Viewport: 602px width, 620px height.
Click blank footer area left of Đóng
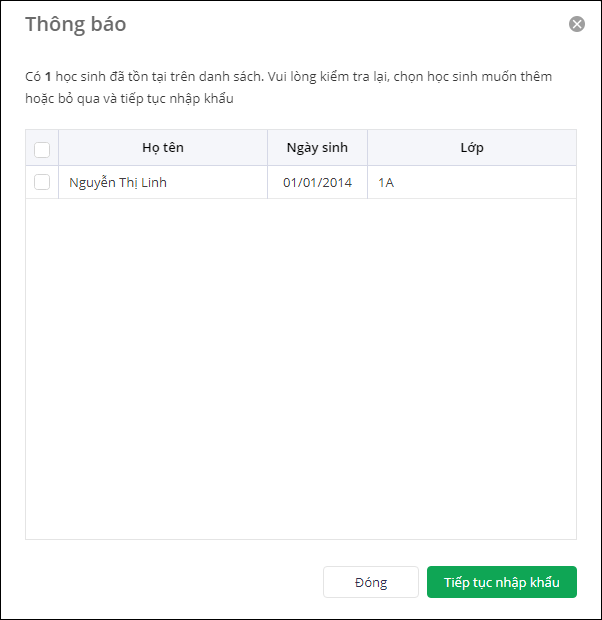tap(170, 582)
